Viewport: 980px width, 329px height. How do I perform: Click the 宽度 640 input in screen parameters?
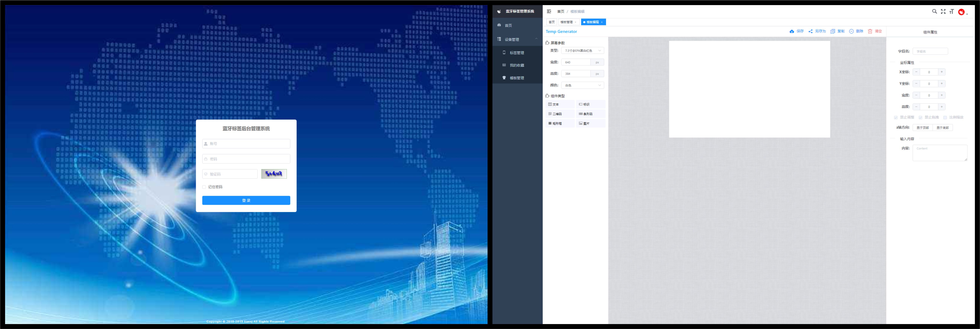[x=576, y=62]
